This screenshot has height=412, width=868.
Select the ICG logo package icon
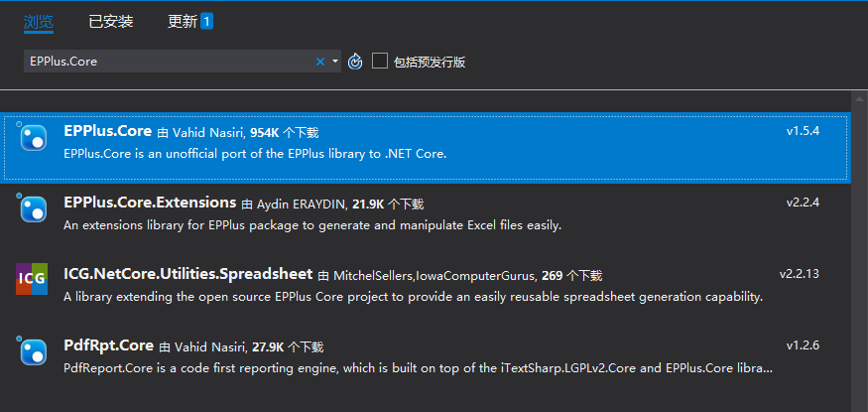pos(32,279)
